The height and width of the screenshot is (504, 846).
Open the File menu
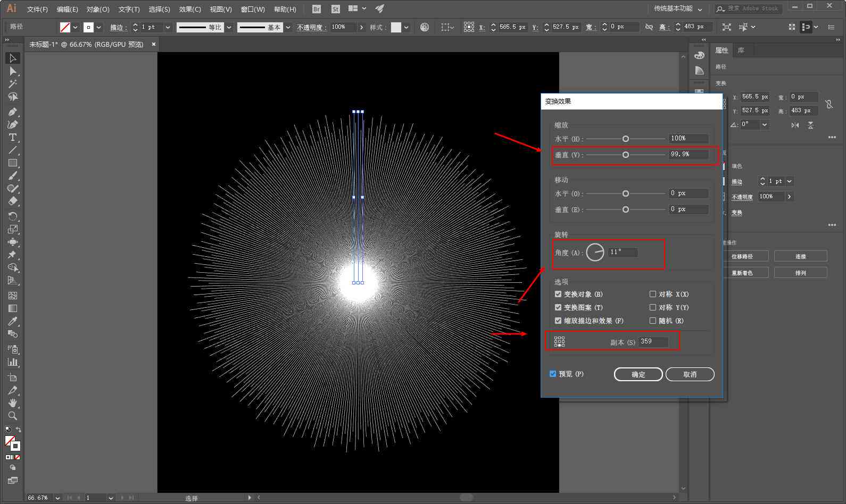[x=37, y=9]
